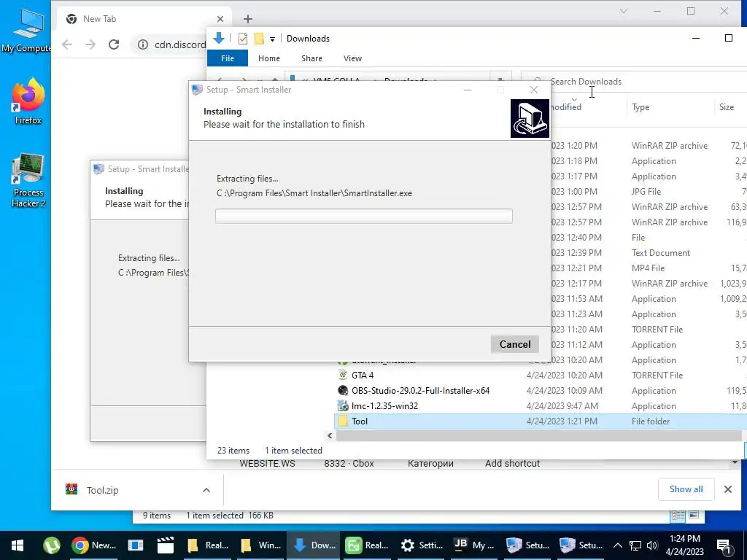747x560 pixels.
Task: Click the JPG File type cell
Action: (x=646, y=192)
